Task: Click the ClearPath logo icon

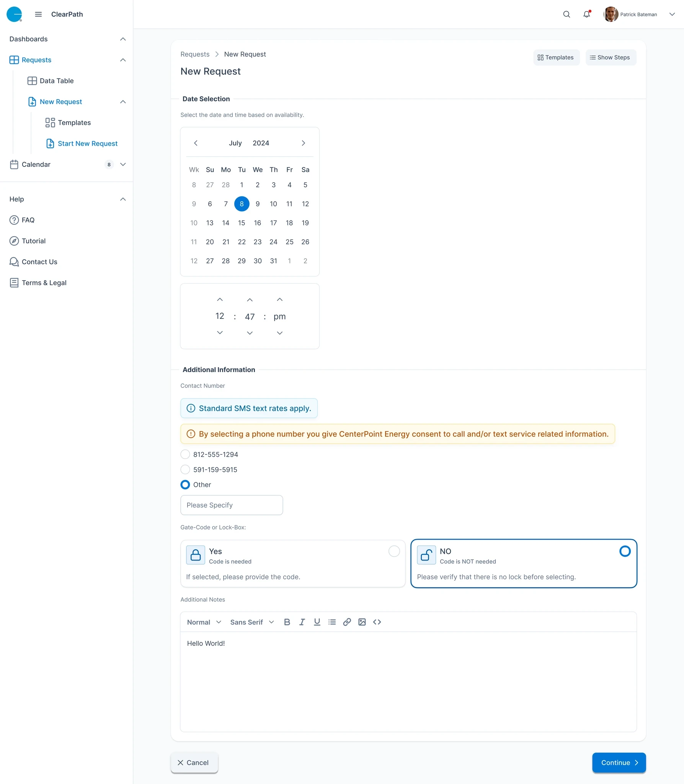Action: point(14,14)
